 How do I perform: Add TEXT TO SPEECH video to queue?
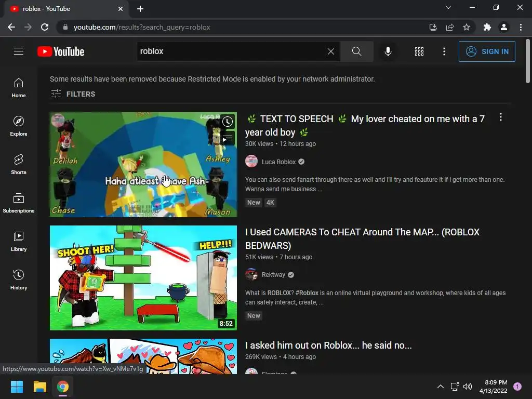pyautogui.click(x=228, y=138)
